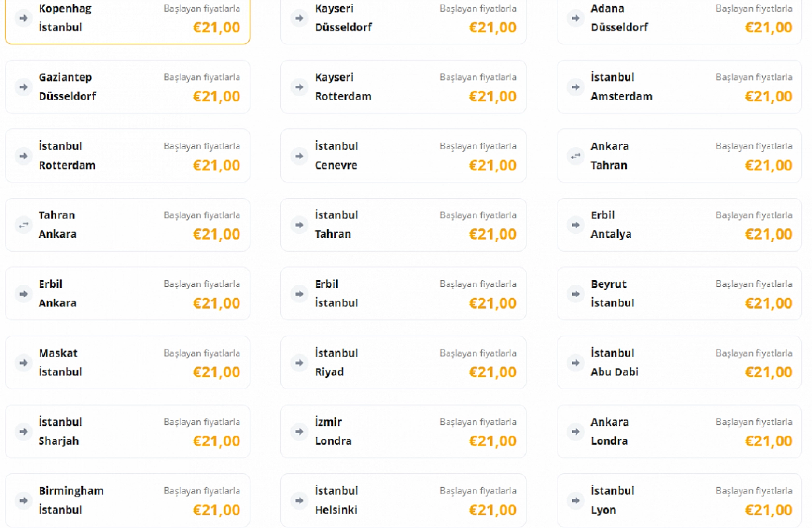The width and height of the screenshot is (812, 528).
Task: Open the İstanbul to Cenevre flight card
Action: point(403,156)
